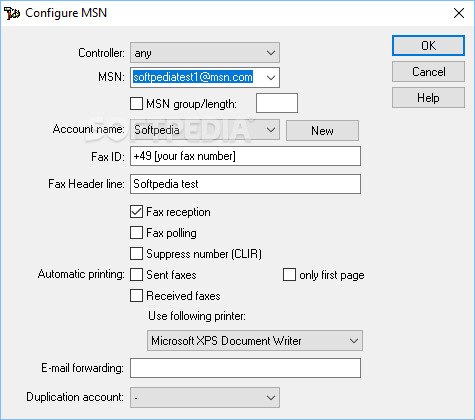Toggle Suppress number (CLIR) checkbox
The image size is (475, 420).
coord(136,254)
